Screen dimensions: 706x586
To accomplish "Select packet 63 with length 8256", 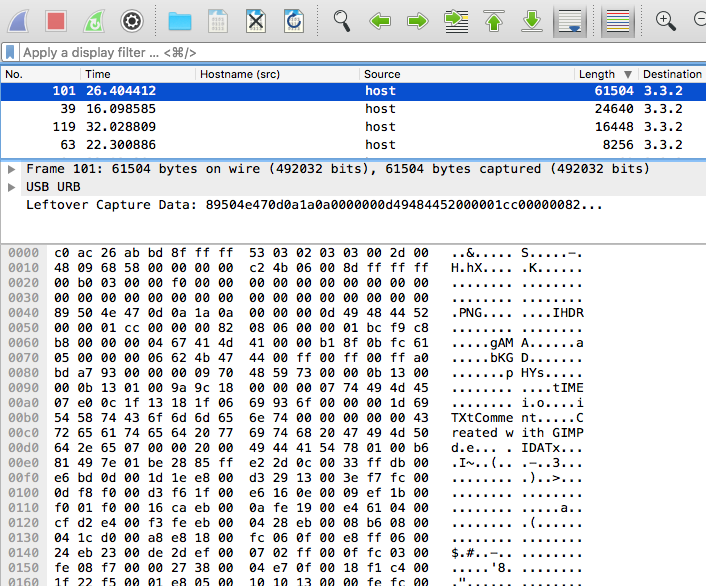I will pyautogui.click(x=353, y=145).
